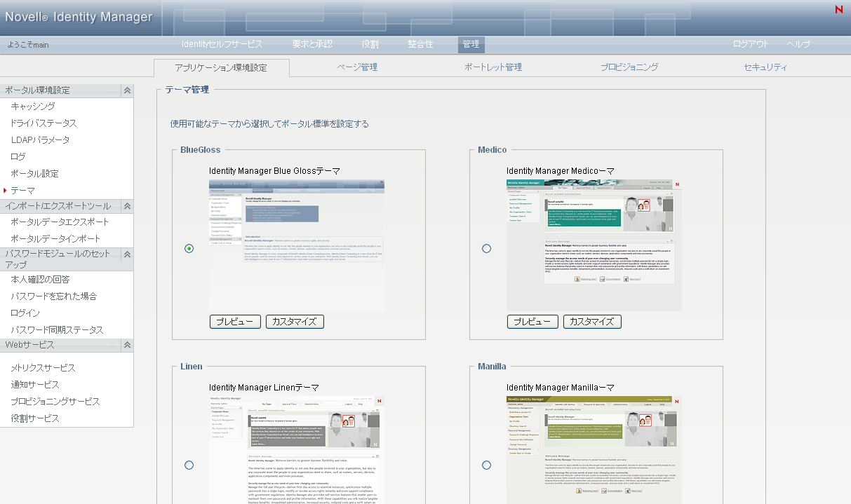Click the Identity Manager Medicoーマ title
Image resolution: width=851 pixels, height=504 pixels.
(561, 171)
